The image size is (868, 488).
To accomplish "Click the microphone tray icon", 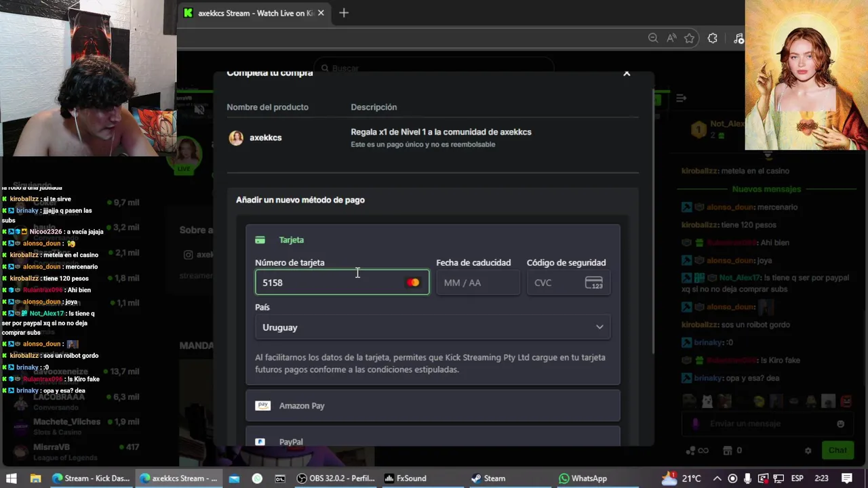I will (748, 479).
